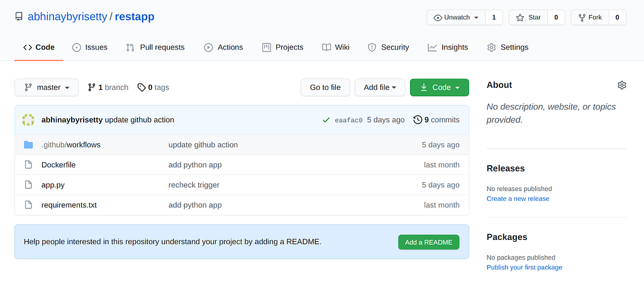This screenshot has height=282, width=644.
Task: Go to the Actions tab
Action: (223, 48)
